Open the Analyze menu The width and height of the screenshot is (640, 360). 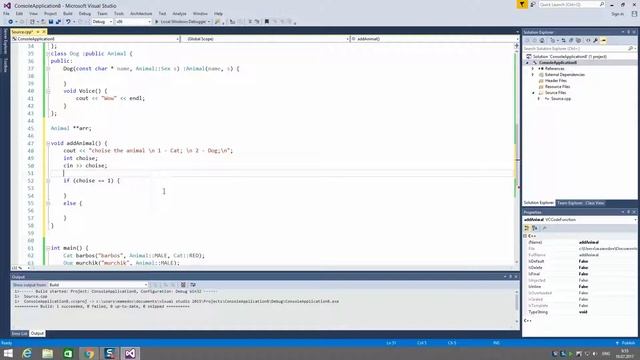tap(179, 13)
